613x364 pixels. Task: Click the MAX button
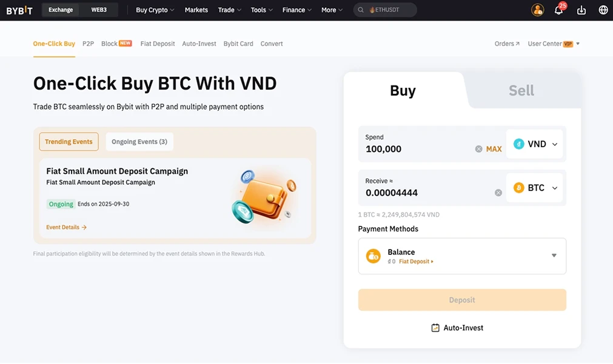(x=494, y=149)
